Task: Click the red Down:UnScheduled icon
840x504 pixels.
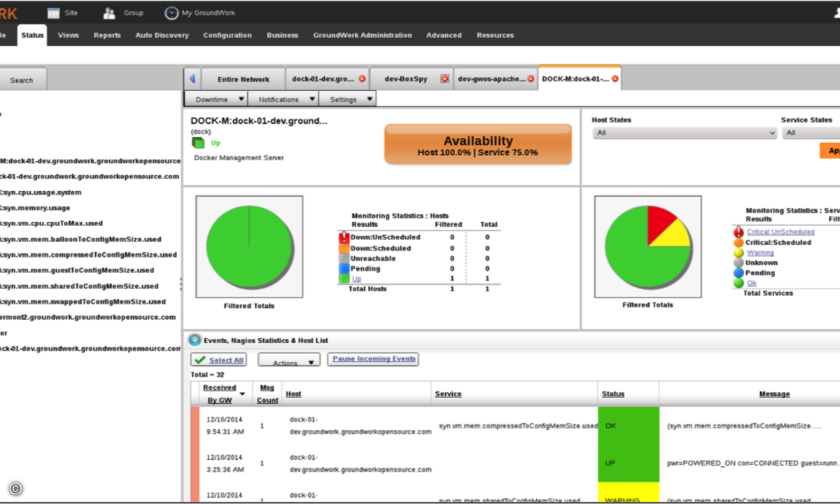Action: pos(344,237)
